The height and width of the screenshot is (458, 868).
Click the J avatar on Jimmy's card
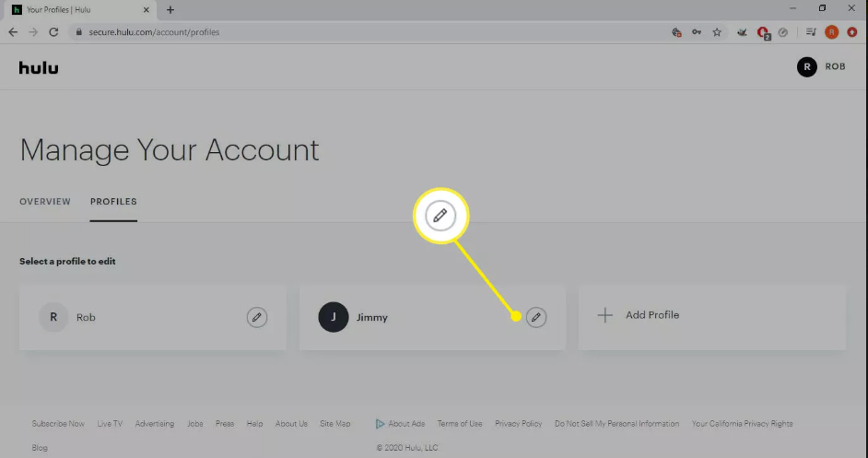[334, 317]
